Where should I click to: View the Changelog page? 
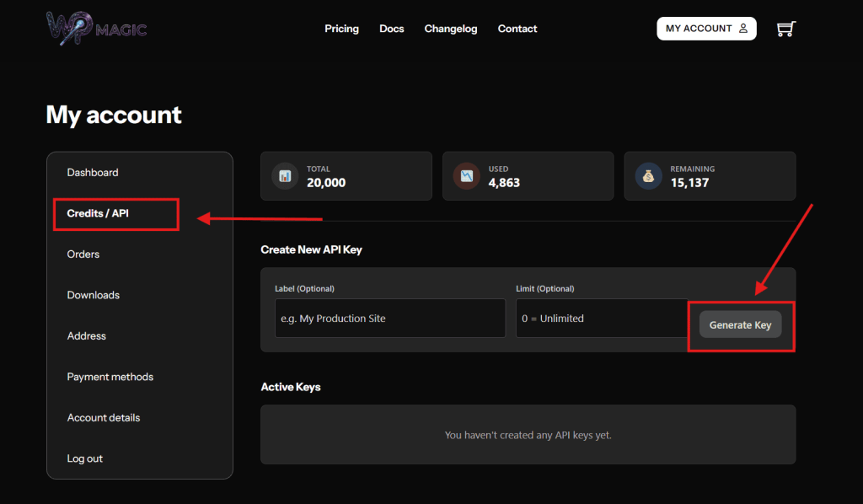450,29
